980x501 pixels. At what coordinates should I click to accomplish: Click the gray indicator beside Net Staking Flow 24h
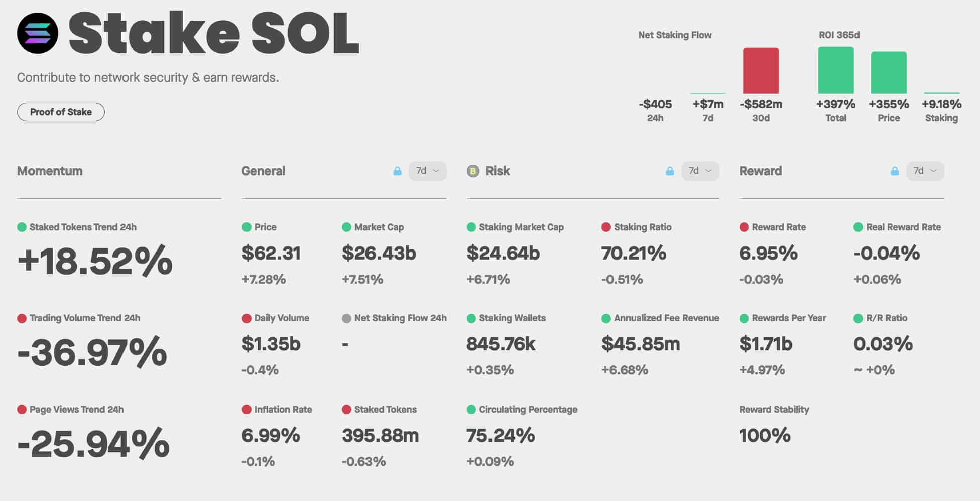click(346, 318)
